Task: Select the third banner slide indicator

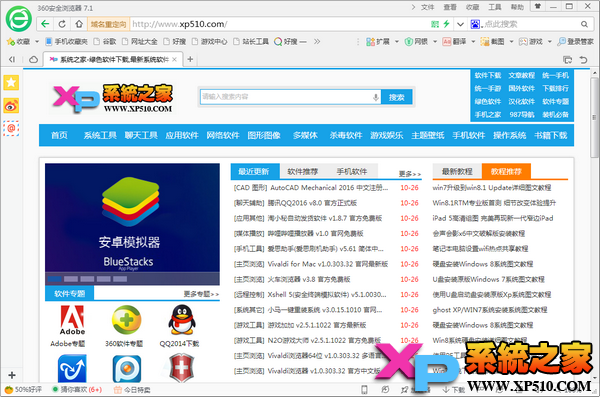Action: [x=87, y=279]
